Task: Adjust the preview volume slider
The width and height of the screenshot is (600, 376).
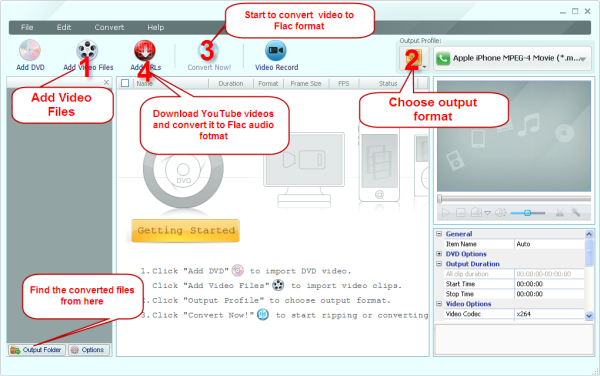Action: click(528, 213)
